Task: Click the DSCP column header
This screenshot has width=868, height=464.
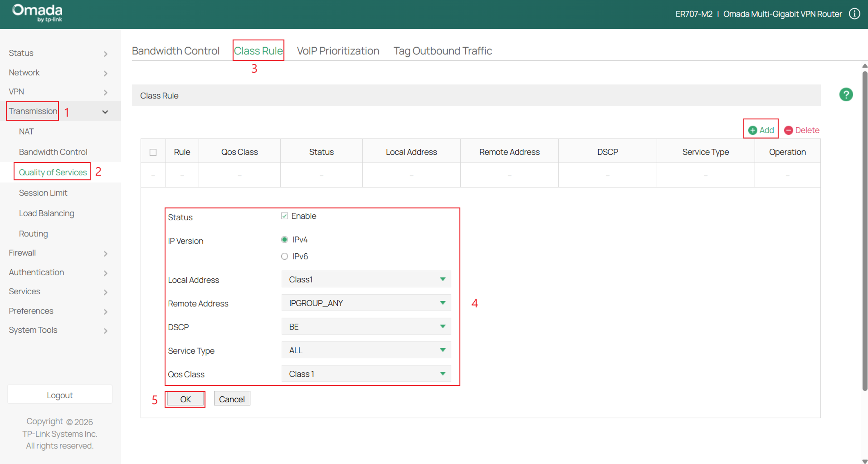Action: coord(607,152)
